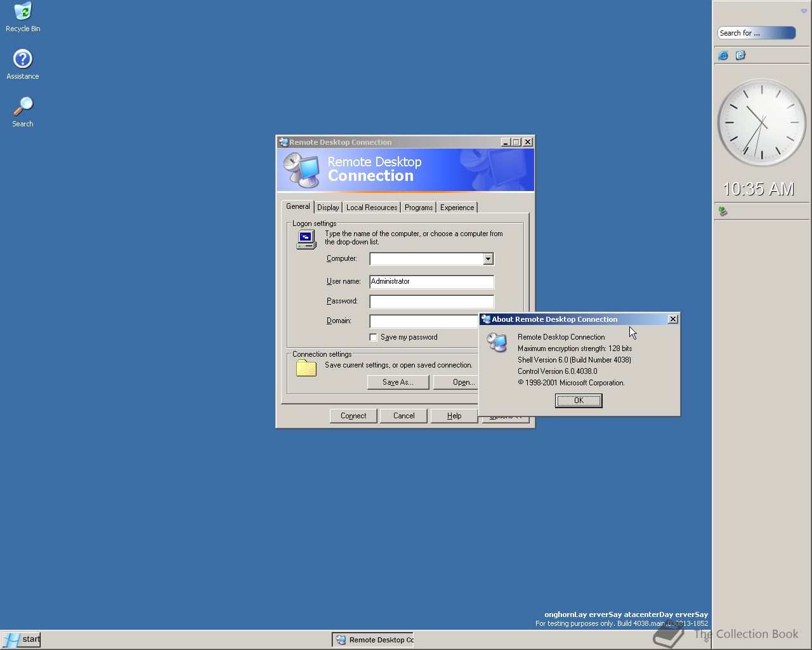The width and height of the screenshot is (812, 650).
Task: Click OK in the About dialog
Action: click(579, 401)
